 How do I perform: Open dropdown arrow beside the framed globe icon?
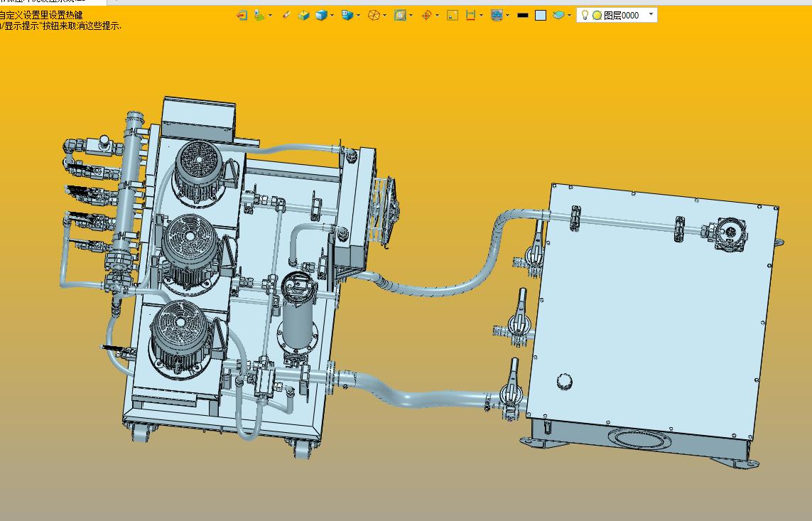pos(411,16)
